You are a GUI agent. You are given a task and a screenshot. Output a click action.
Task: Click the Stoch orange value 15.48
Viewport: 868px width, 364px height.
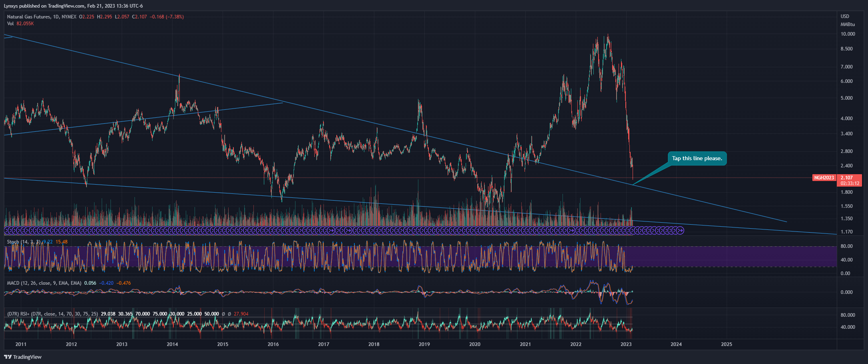pyautogui.click(x=62, y=242)
